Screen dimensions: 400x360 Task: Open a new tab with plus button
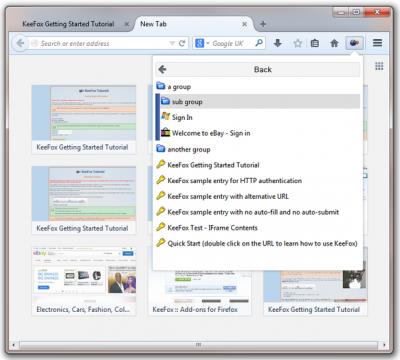tap(263, 24)
